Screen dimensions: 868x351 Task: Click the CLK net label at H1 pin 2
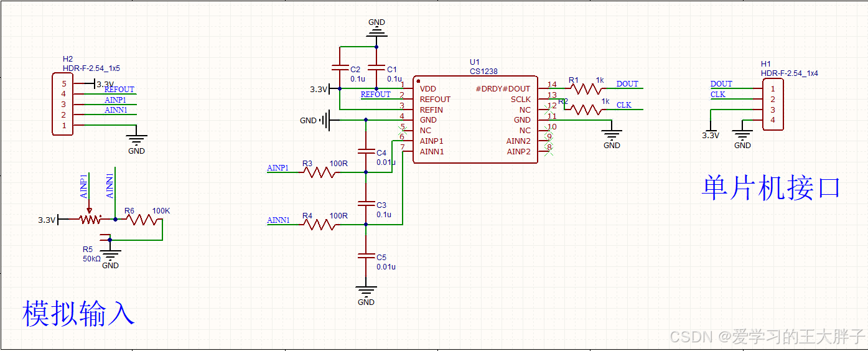pyautogui.click(x=718, y=95)
